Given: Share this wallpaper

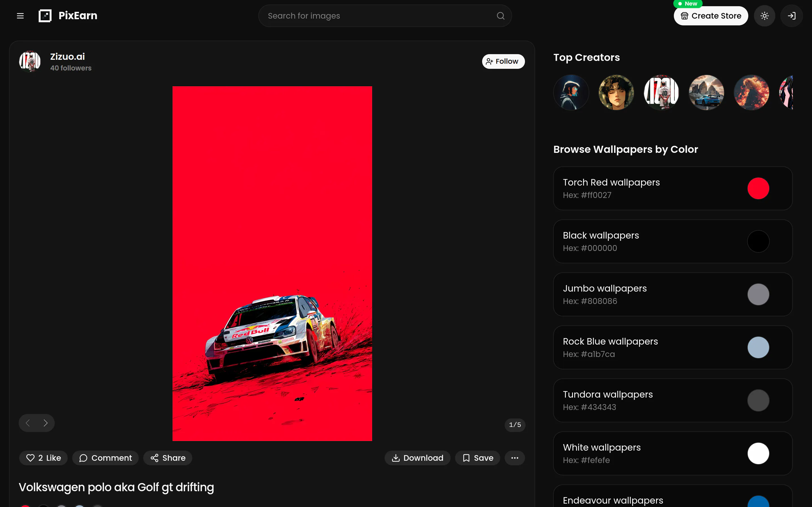Looking at the screenshot, I should point(168,458).
